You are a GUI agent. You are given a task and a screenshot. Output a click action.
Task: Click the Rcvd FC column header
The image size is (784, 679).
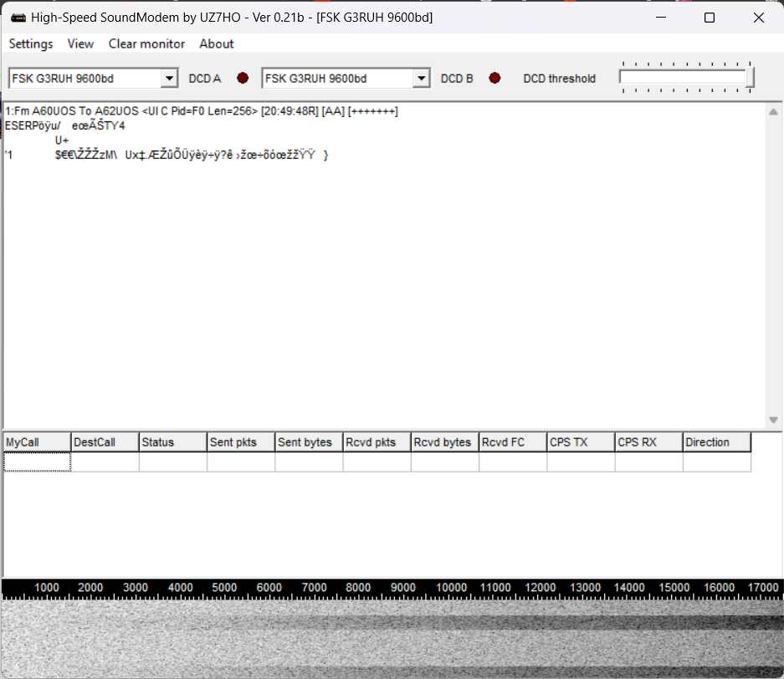click(513, 442)
